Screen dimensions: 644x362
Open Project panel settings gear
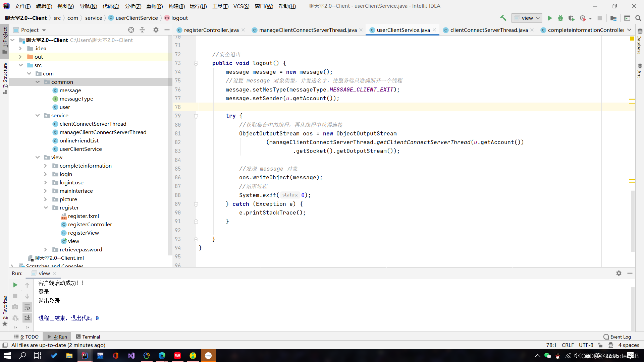[x=156, y=30]
